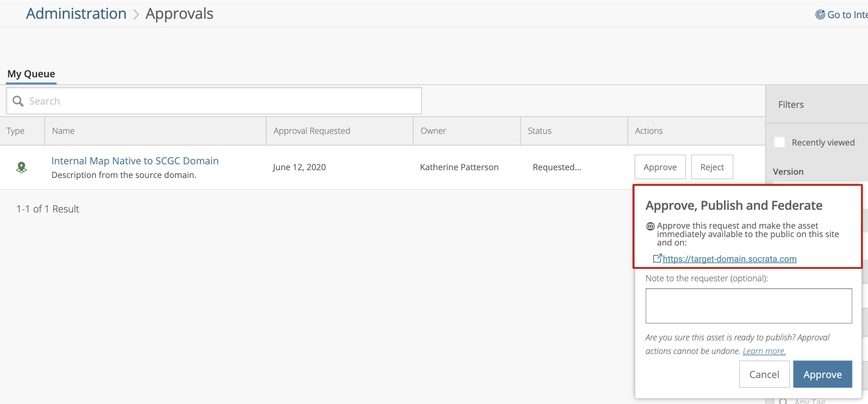Open Internal Map Native to SCGC Domain

[x=135, y=160]
